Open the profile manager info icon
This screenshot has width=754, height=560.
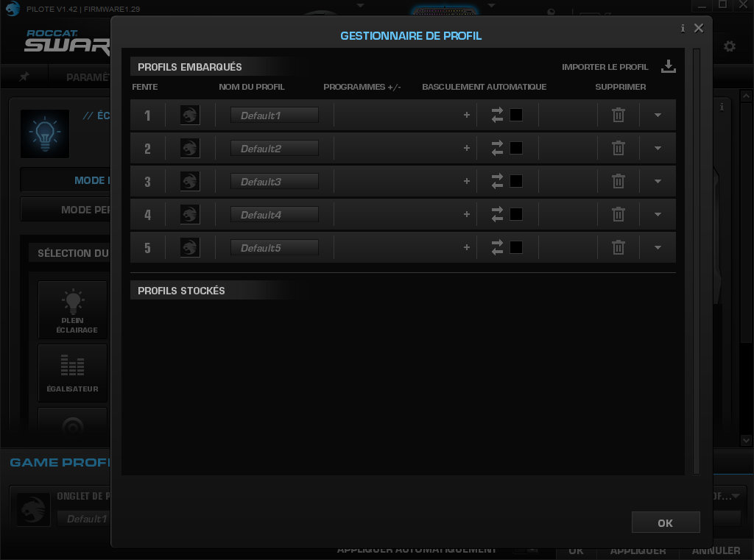point(683,29)
